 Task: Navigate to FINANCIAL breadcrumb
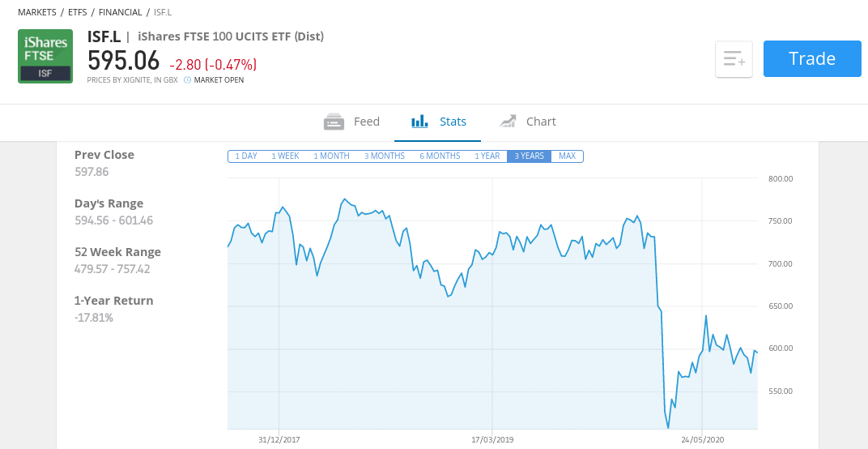click(x=120, y=12)
